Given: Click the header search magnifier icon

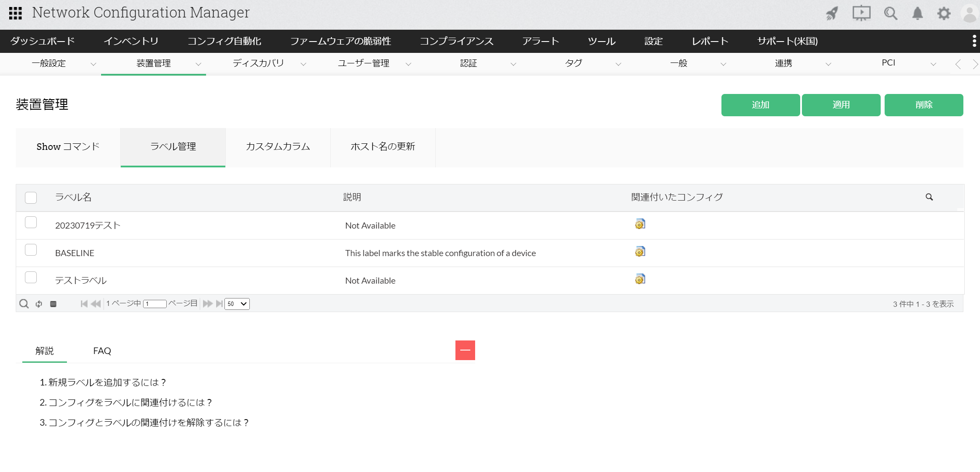Looking at the screenshot, I should click(x=890, y=13).
